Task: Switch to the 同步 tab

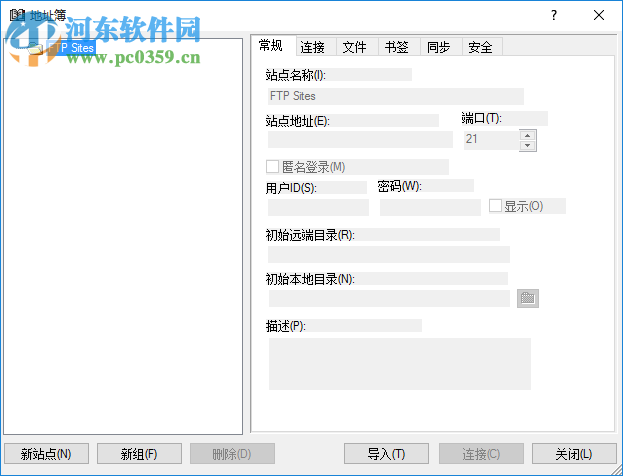Action: [x=441, y=47]
